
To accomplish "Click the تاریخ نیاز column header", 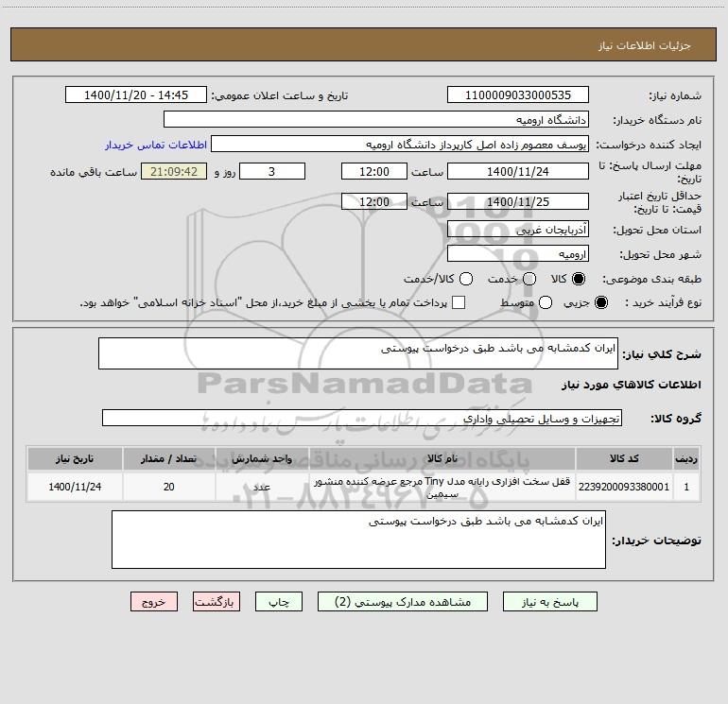I will [75, 458].
